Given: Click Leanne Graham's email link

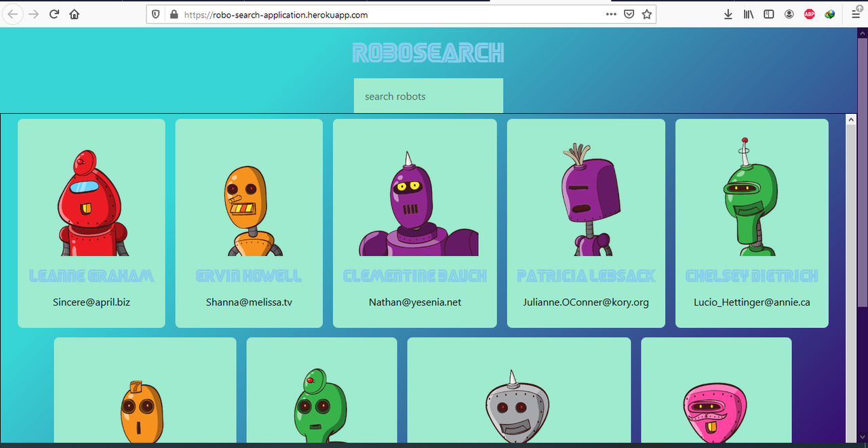Looking at the screenshot, I should point(91,302).
